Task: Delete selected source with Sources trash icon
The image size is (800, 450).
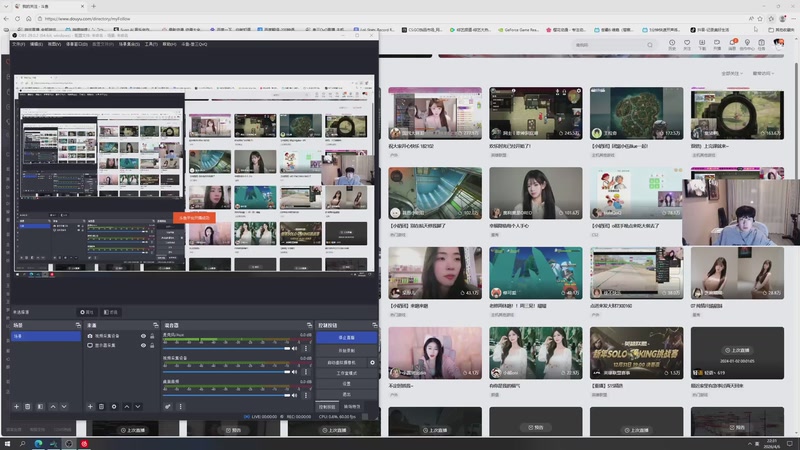Action: point(101,407)
